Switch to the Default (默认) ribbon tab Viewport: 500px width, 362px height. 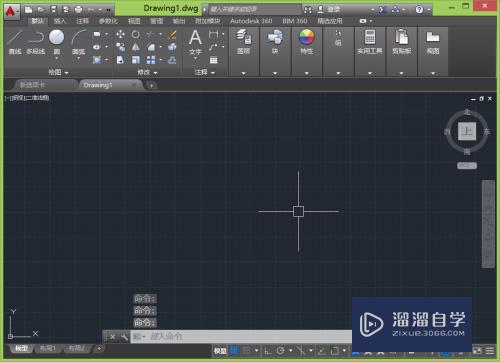[x=37, y=21]
